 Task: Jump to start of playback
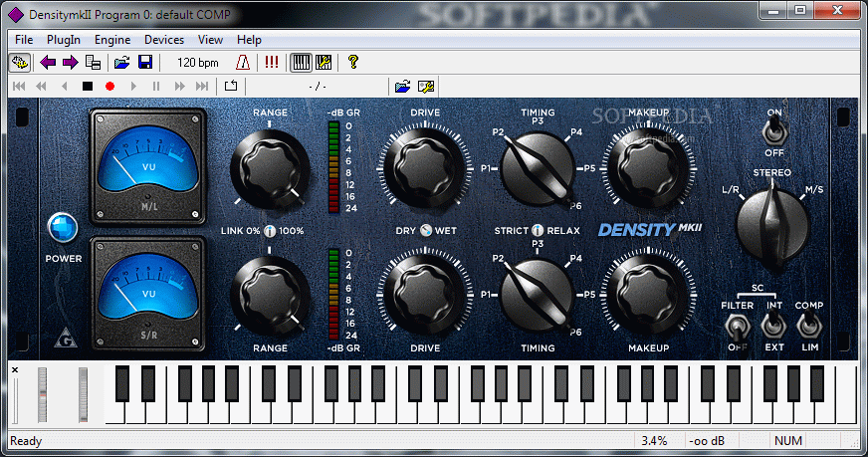pos(19,86)
